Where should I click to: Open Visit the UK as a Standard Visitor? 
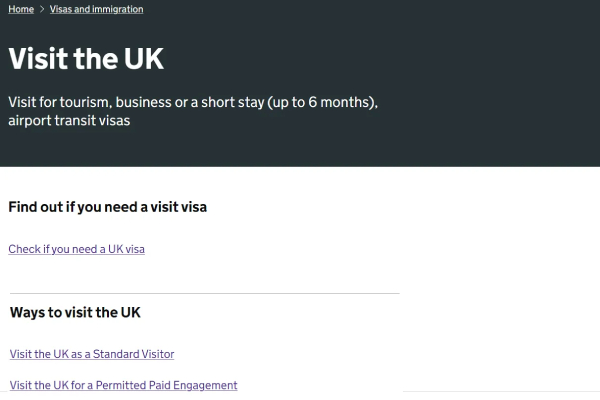click(92, 354)
